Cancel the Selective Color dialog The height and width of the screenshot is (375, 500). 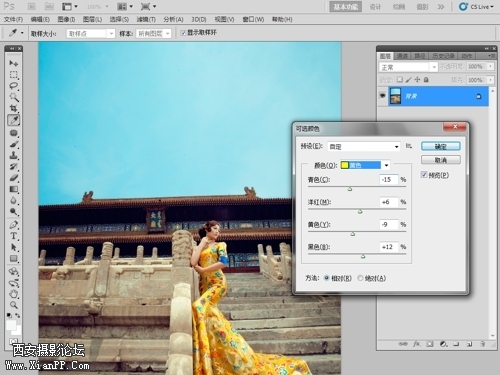[x=441, y=160]
